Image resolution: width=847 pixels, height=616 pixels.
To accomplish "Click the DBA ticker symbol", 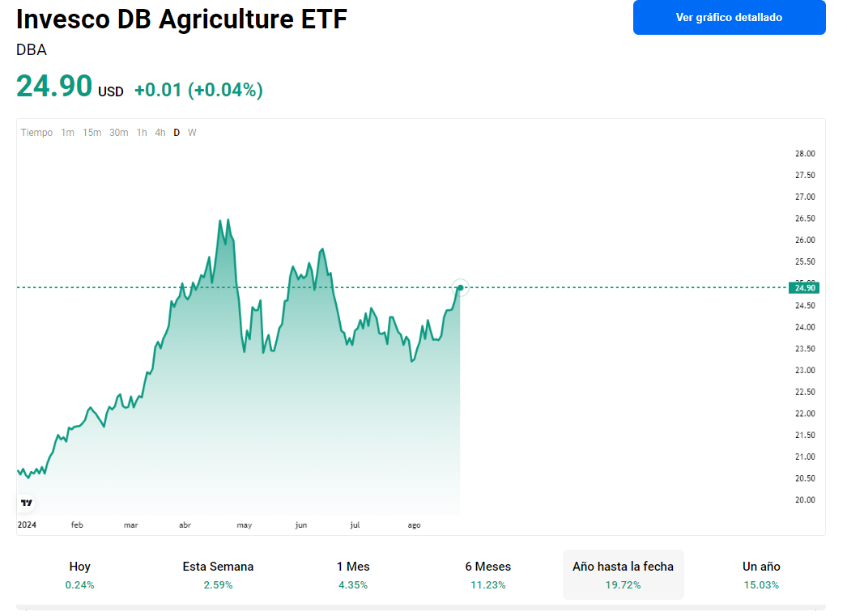I will tap(32, 50).
